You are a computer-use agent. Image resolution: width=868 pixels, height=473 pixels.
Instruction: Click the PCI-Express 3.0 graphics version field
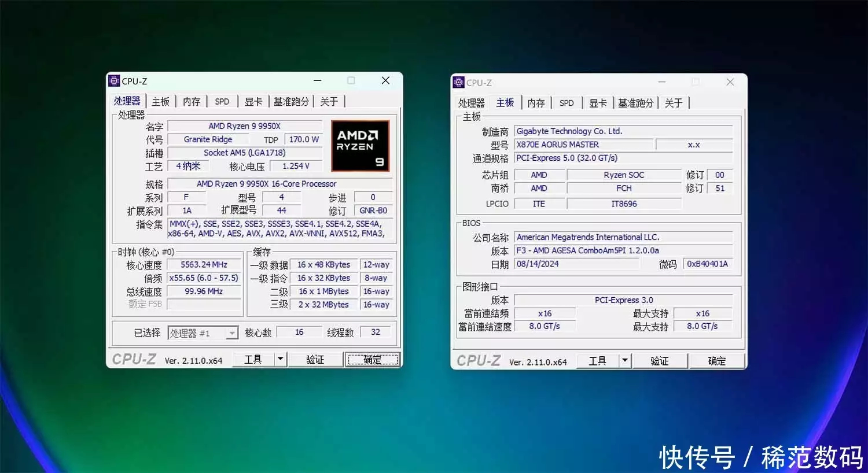[x=623, y=300]
